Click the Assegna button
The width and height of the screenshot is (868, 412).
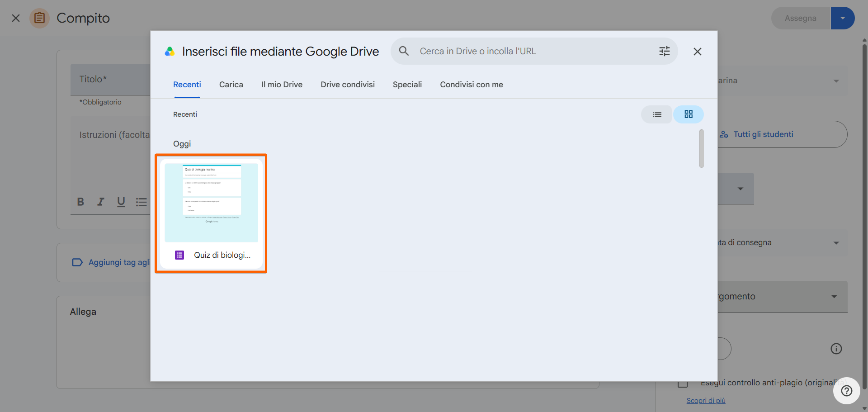point(801,18)
